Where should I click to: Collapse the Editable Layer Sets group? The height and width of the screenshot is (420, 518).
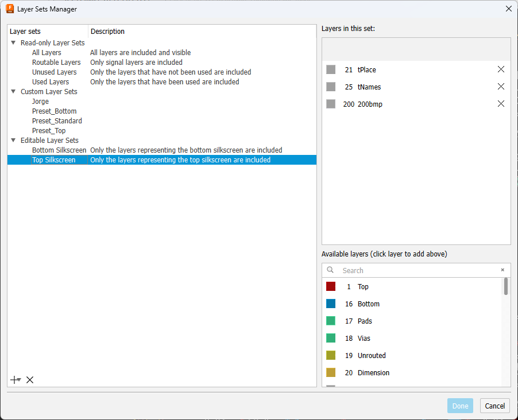click(13, 140)
